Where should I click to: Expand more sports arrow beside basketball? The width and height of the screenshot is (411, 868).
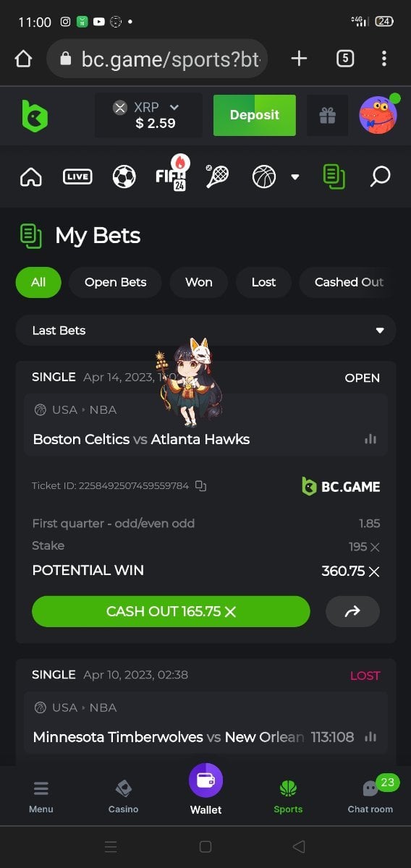pos(295,176)
